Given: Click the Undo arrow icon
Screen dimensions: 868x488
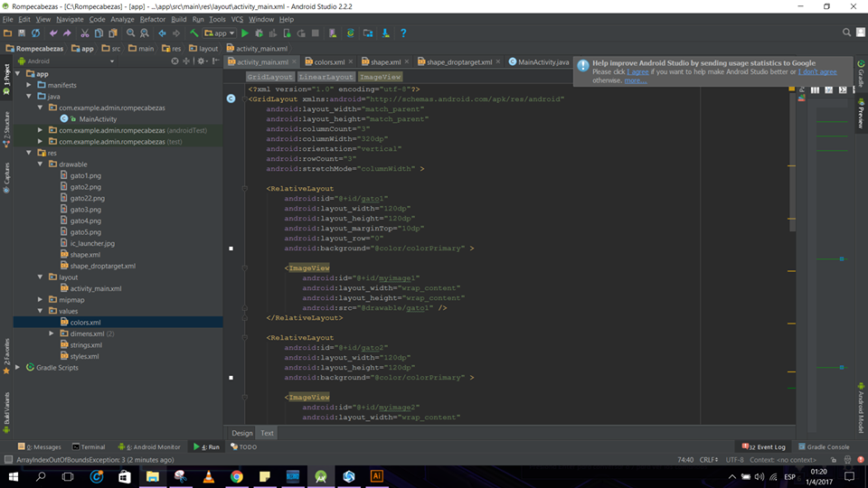Looking at the screenshot, I should tap(53, 33).
